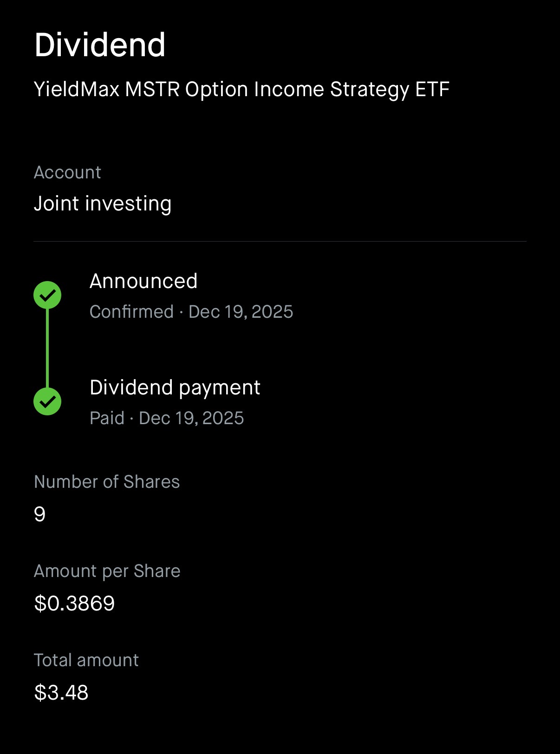
Task: Click the word ETF in the fund name
Action: click(432, 89)
